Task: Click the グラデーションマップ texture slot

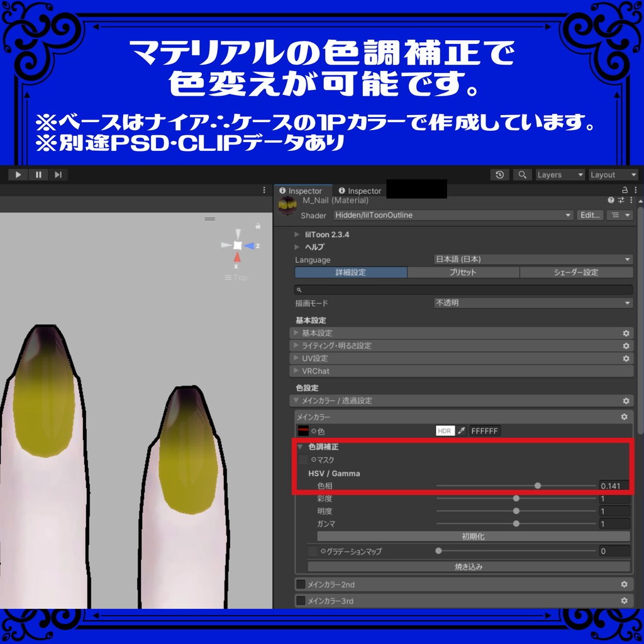Action: click(x=313, y=551)
